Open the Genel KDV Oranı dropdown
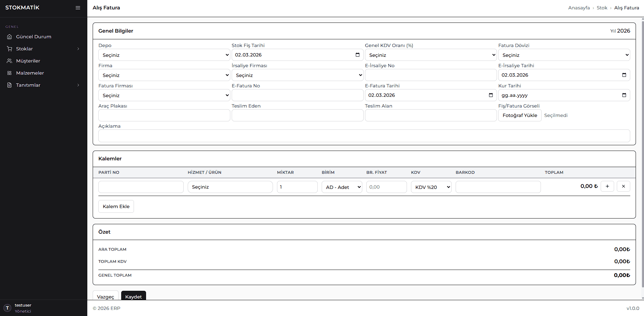The height and width of the screenshot is (316, 644). (430, 55)
